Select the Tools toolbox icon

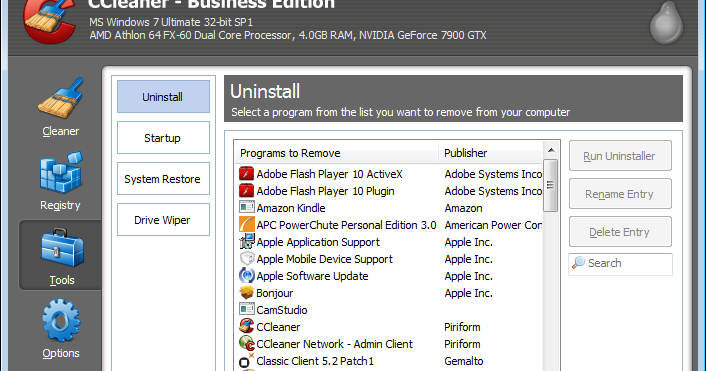pyautogui.click(x=62, y=247)
